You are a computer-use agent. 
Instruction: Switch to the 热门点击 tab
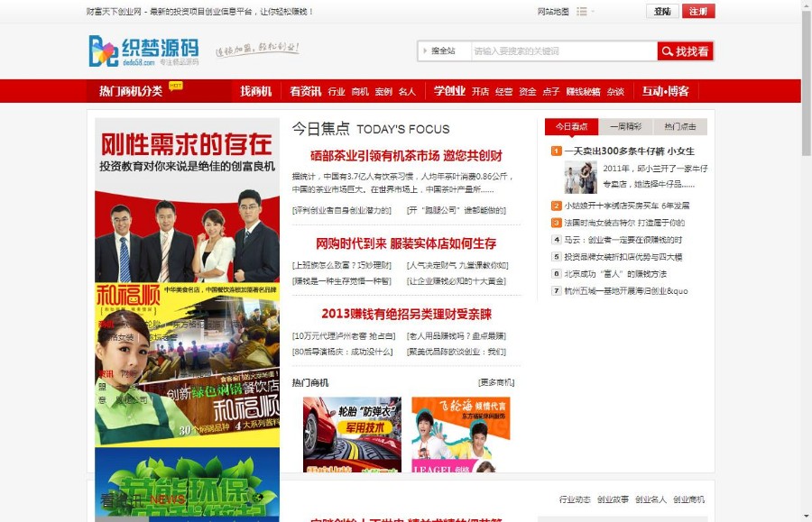click(x=680, y=127)
